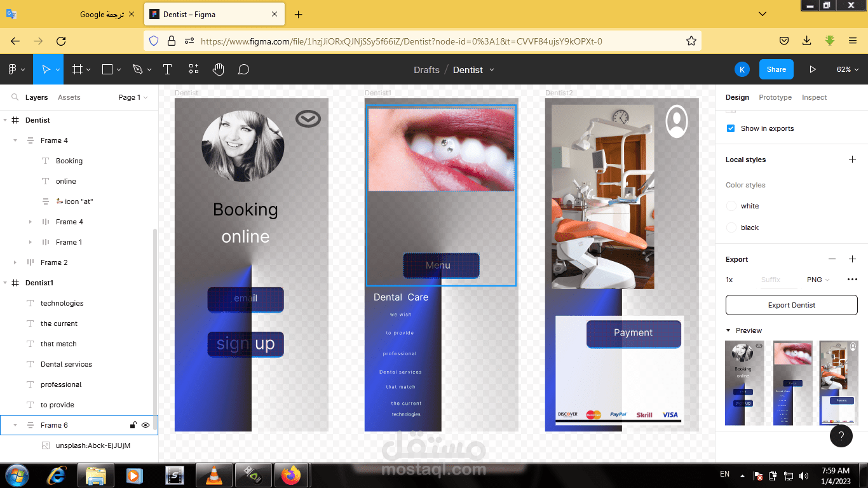Open the Page 1 pages dropdown
868x488 pixels.
133,97
